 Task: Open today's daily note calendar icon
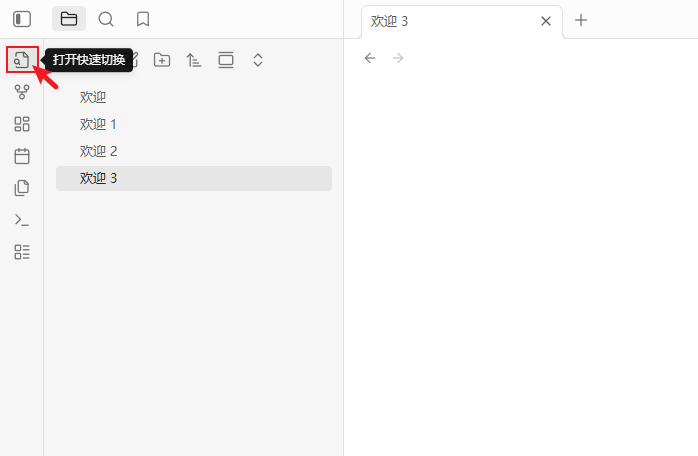point(22,156)
